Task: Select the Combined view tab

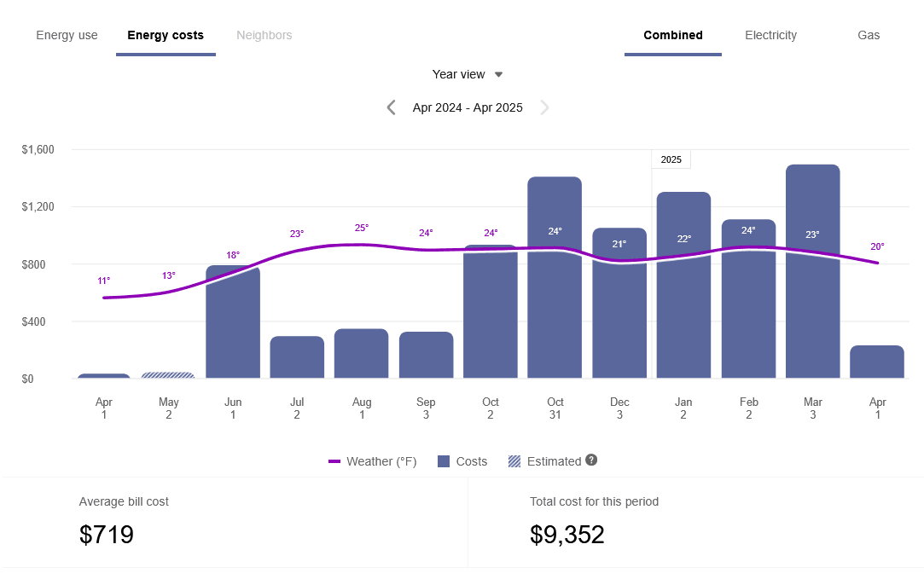Action: click(x=672, y=35)
